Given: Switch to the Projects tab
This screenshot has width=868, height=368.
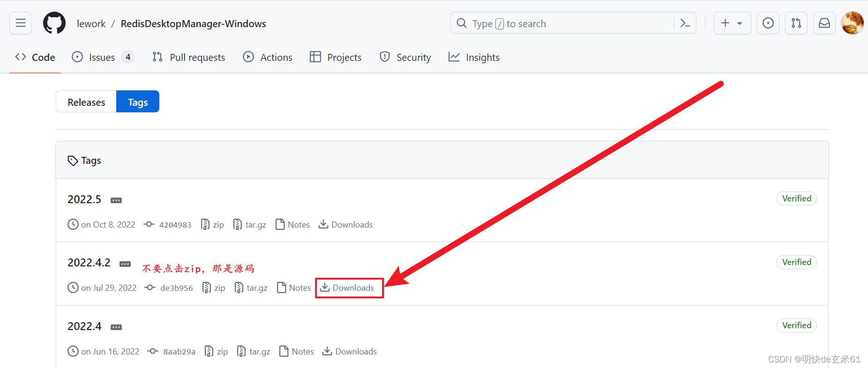Looking at the screenshot, I should [336, 57].
